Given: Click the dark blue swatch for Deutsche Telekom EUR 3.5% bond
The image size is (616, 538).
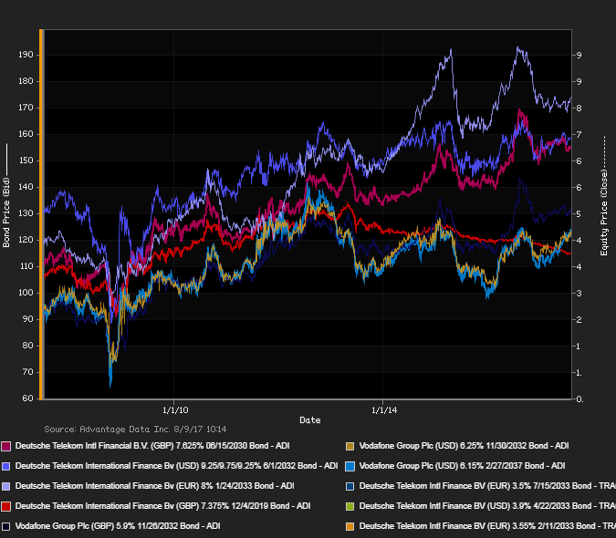Looking at the screenshot, I should coord(350,486).
